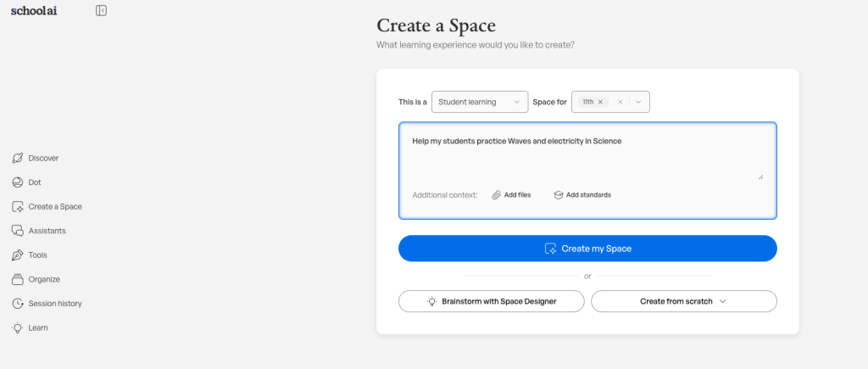Select the Create a Space sidebar icon
This screenshot has height=369, width=868.
(x=18, y=207)
